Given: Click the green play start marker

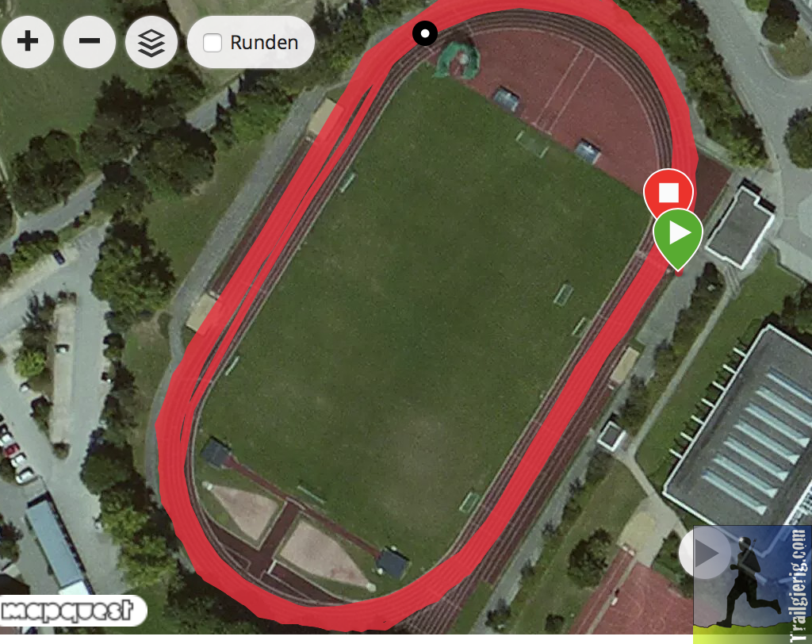Looking at the screenshot, I should [x=678, y=236].
